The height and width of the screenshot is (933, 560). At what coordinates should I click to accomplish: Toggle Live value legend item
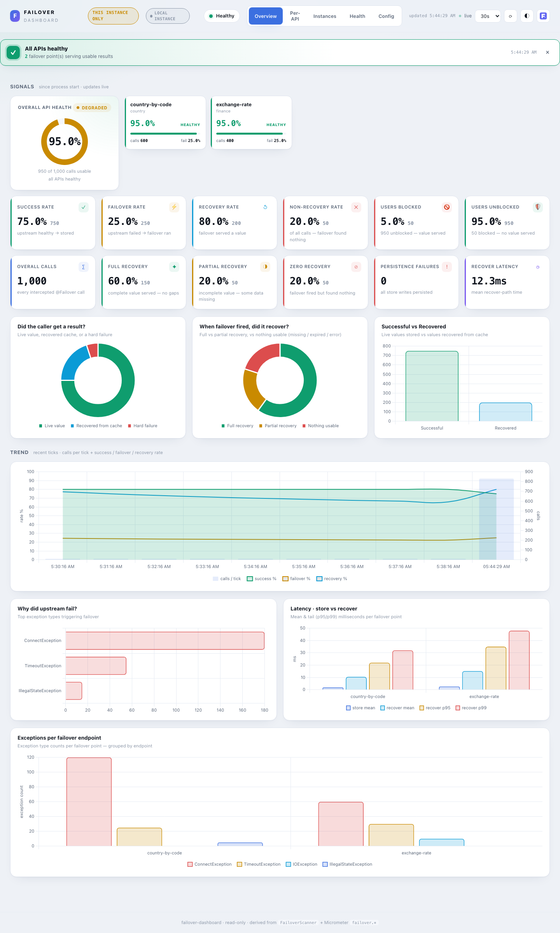click(52, 426)
